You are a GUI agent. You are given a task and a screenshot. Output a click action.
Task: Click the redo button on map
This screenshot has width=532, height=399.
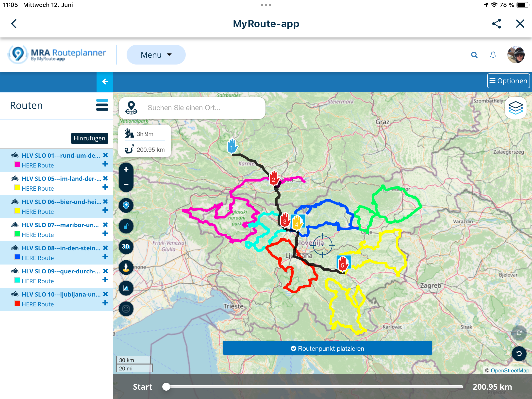pyautogui.click(x=519, y=333)
